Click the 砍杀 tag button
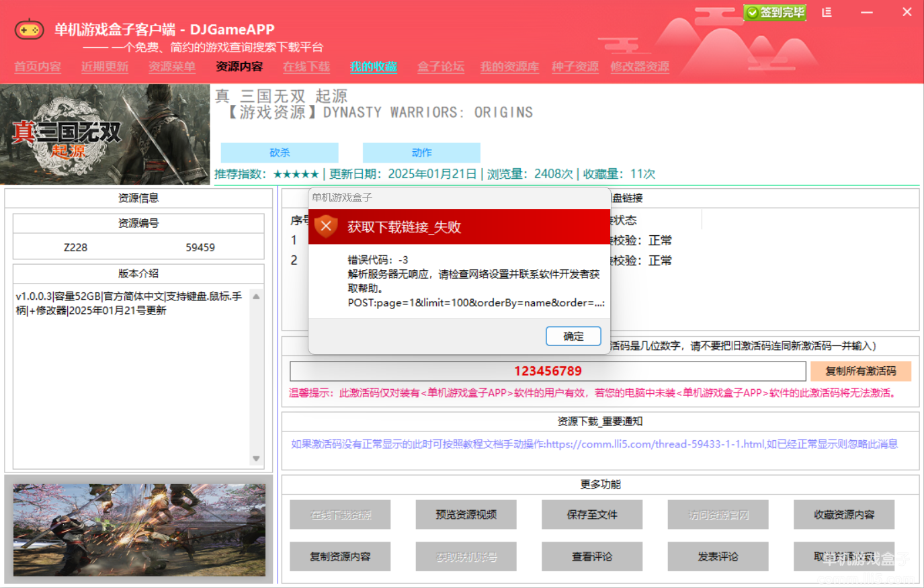924x588 pixels. pyautogui.click(x=280, y=153)
